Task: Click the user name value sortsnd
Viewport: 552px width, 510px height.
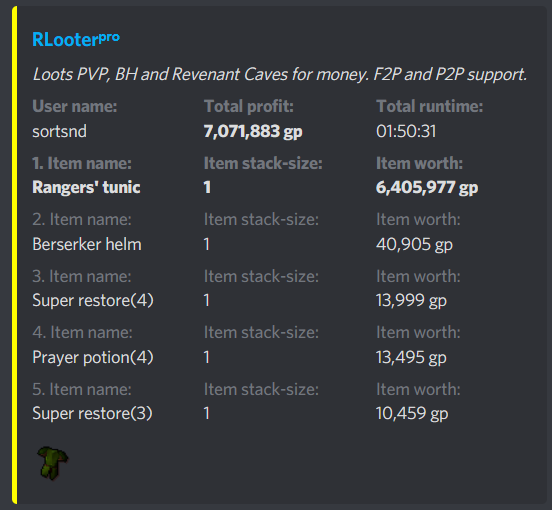Action: 59,131
